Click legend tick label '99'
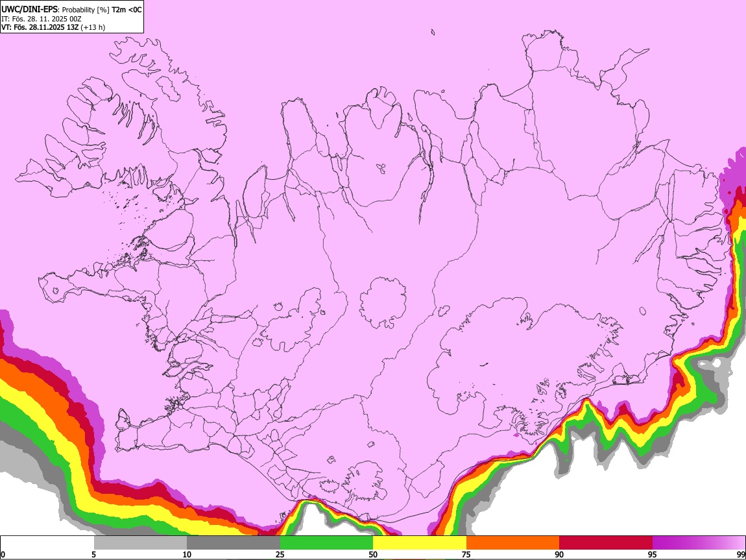The height and width of the screenshot is (560, 746). point(741,554)
